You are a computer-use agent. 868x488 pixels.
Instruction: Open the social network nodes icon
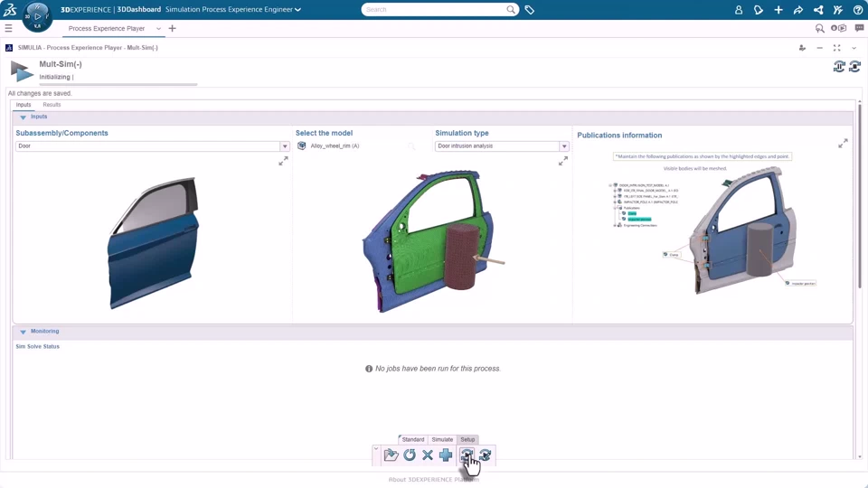(818, 9)
